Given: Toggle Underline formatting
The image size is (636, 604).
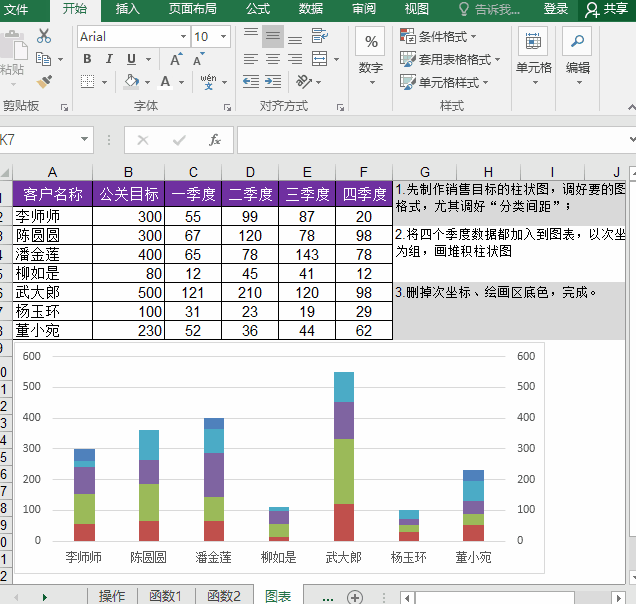Looking at the screenshot, I should [131, 60].
